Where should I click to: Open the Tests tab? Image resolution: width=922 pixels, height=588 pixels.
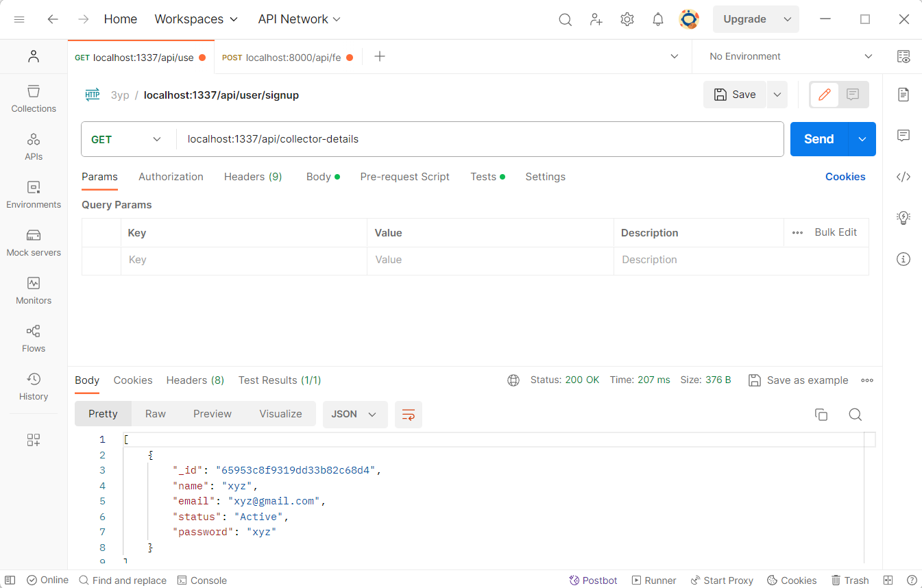pos(487,177)
